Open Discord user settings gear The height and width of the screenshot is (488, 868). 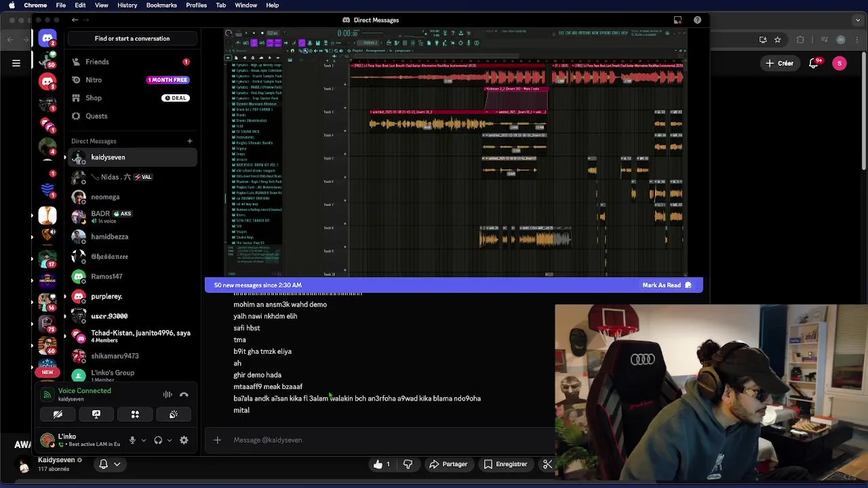pyautogui.click(x=184, y=440)
